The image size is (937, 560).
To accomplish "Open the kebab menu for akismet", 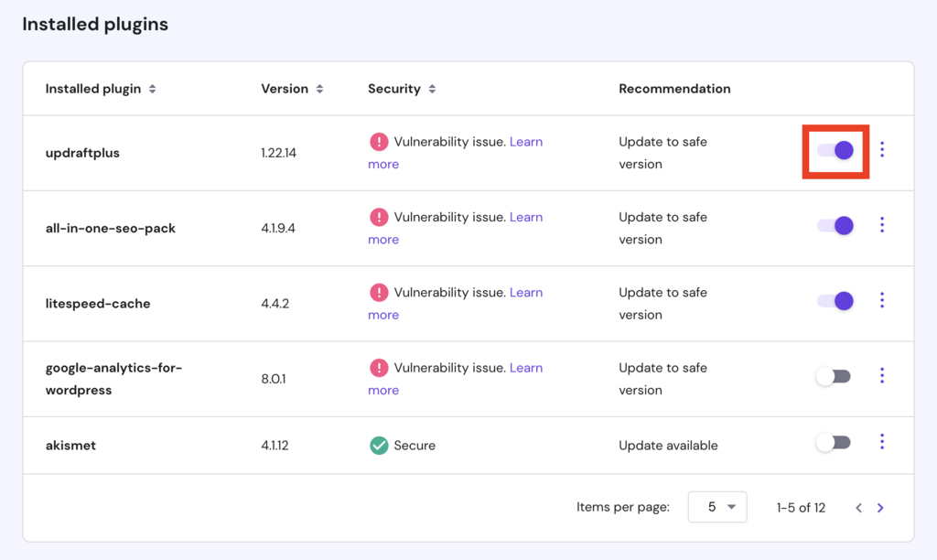I will click(882, 442).
